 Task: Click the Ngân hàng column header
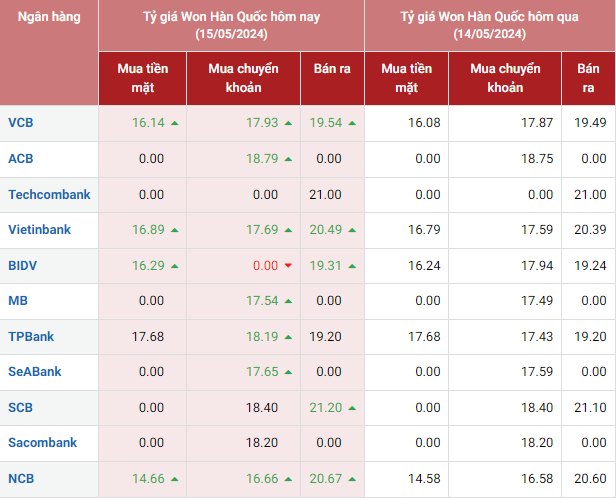[x=49, y=17]
